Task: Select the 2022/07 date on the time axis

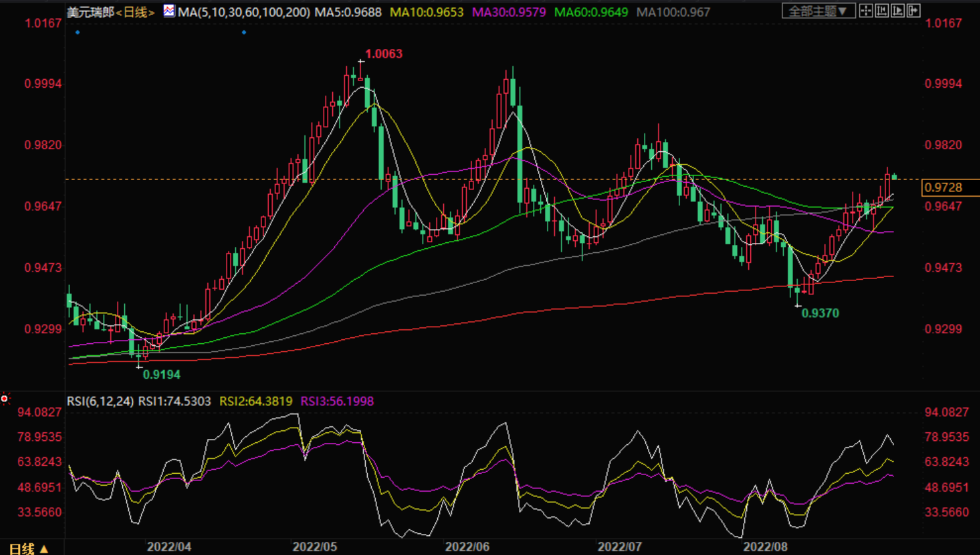Action: coord(619,547)
